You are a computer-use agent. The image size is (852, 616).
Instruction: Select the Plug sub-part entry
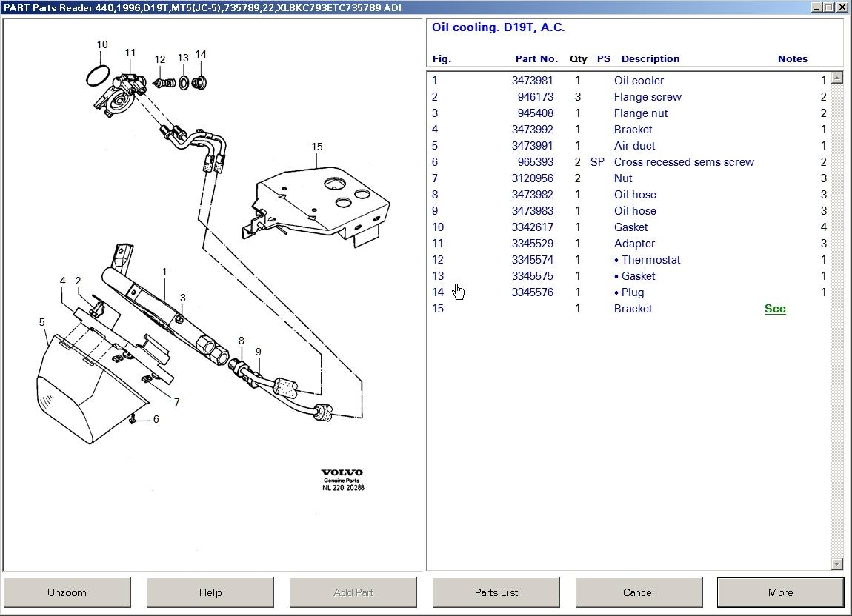coord(629,292)
